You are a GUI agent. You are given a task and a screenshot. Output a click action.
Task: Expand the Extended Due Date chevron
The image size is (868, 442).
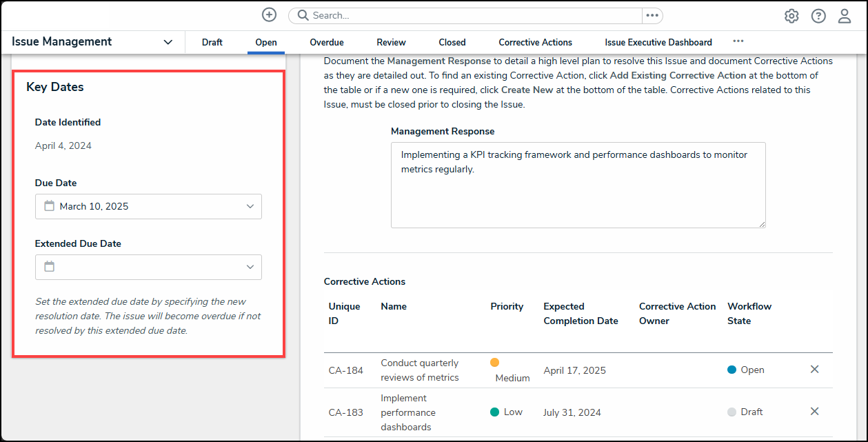click(x=250, y=267)
